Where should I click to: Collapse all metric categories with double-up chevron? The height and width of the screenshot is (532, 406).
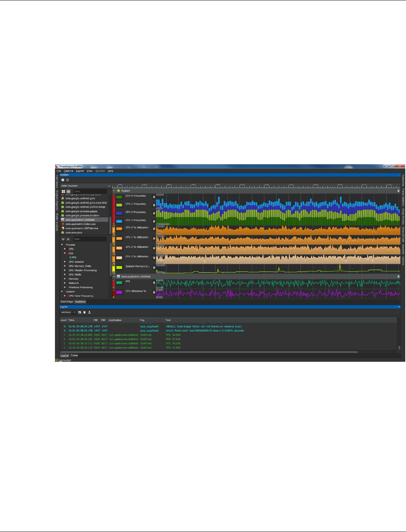[68, 239]
